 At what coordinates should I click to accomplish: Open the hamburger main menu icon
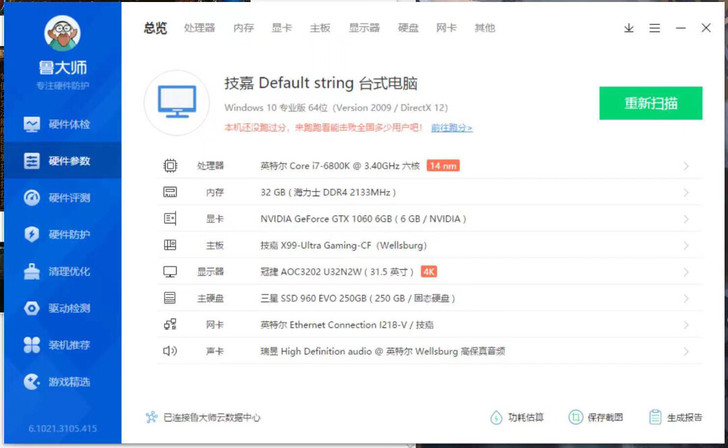[655, 28]
